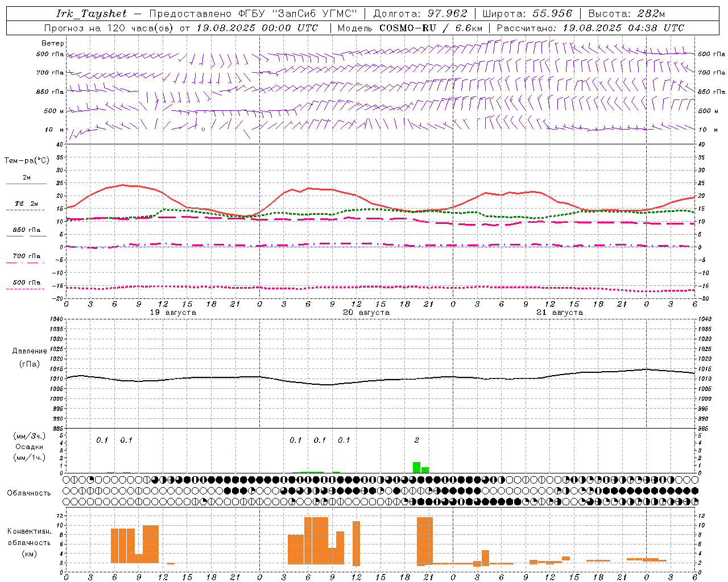Select the model name COSMO-RU
The width and height of the screenshot is (728, 582).
pyautogui.click(x=408, y=28)
